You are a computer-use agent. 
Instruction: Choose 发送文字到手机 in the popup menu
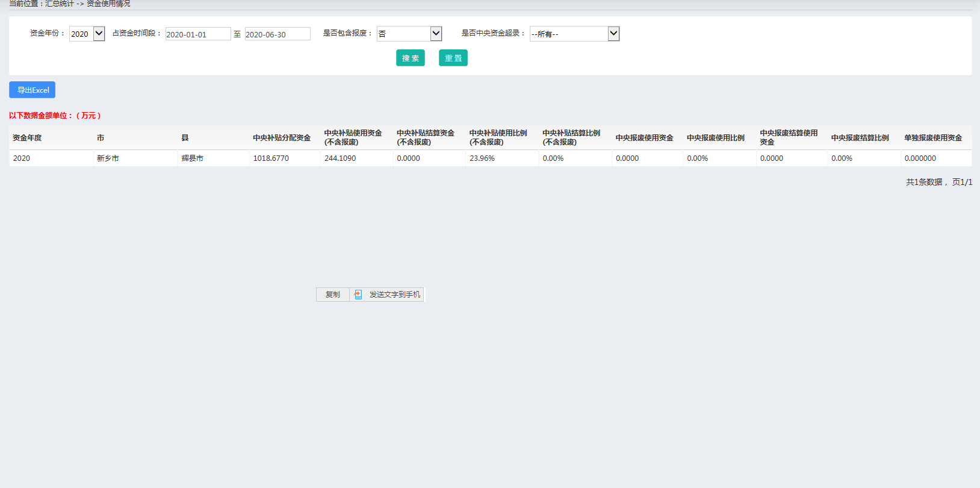[x=394, y=295]
